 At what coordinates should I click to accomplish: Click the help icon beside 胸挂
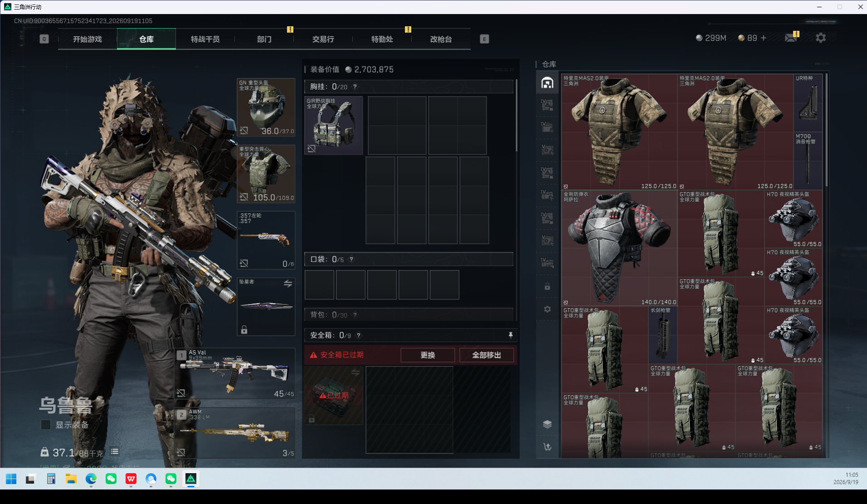click(355, 87)
